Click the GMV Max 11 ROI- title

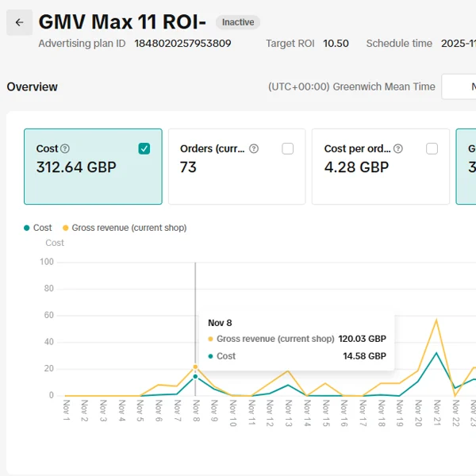pos(122,22)
